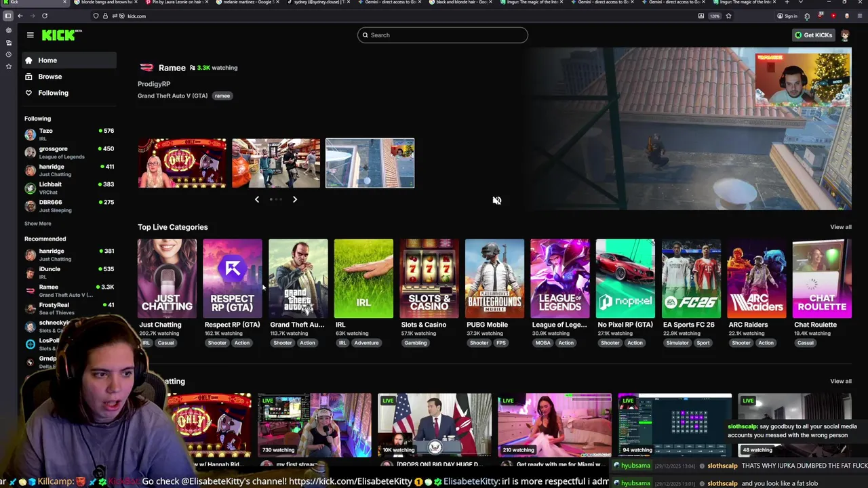Screen dimensions: 868x488
Task: Select the hardware store carousel thumbnail
Action: 276,163
